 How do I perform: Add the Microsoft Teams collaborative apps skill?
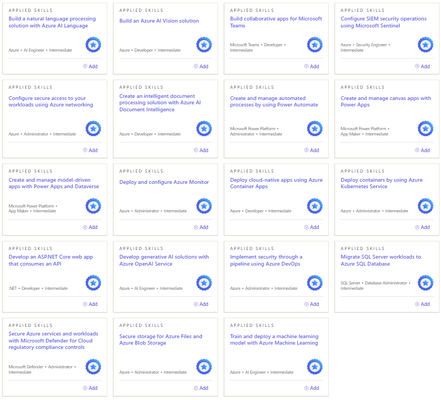[x=312, y=66]
